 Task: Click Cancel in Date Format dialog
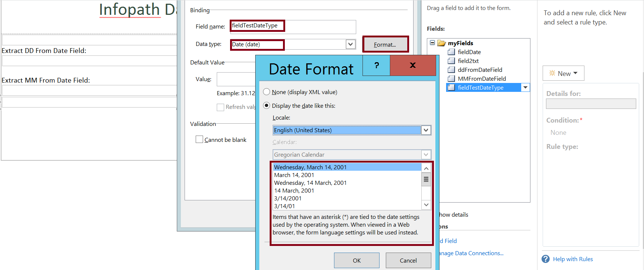(x=408, y=260)
